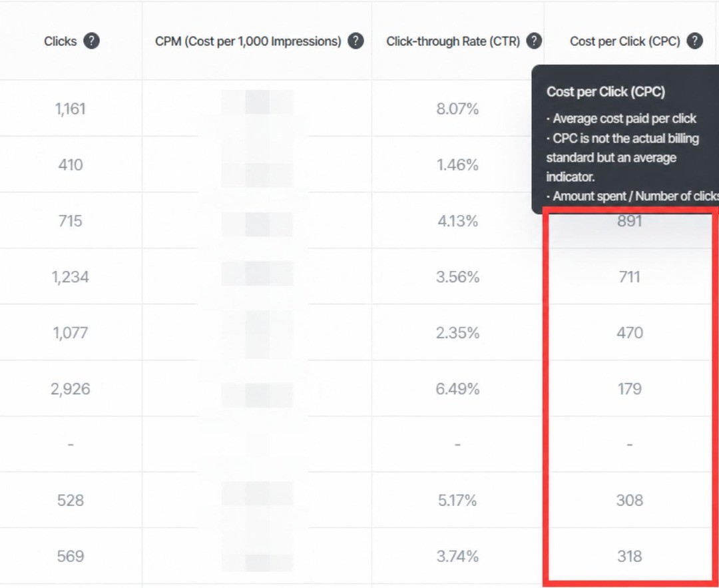The height and width of the screenshot is (588, 719).
Task: Click the Cost per Click (CPC) header
Action: pos(625,41)
